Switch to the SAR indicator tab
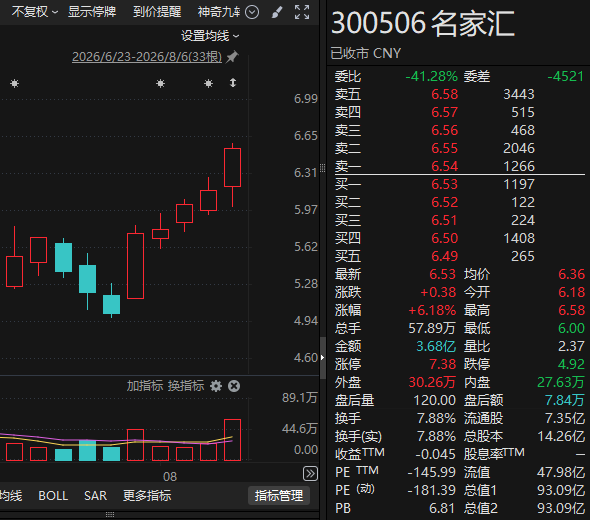The width and height of the screenshot is (590, 520). (x=95, y=496)
